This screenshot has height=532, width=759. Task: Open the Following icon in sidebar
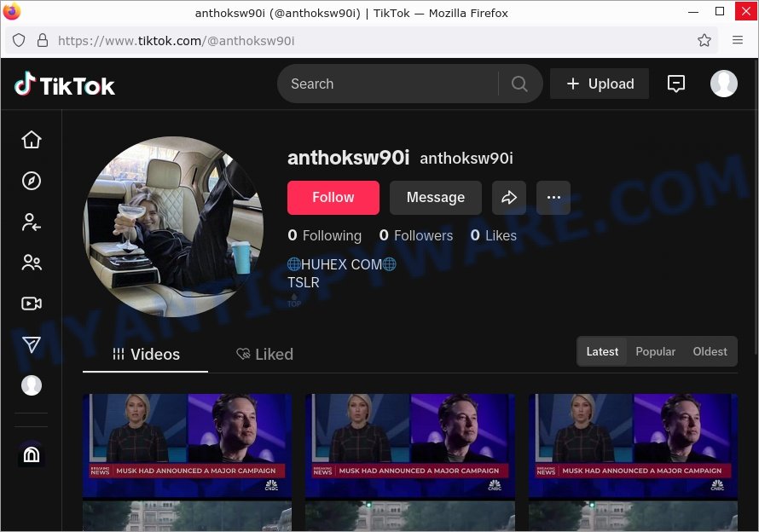tap(32, 223)
